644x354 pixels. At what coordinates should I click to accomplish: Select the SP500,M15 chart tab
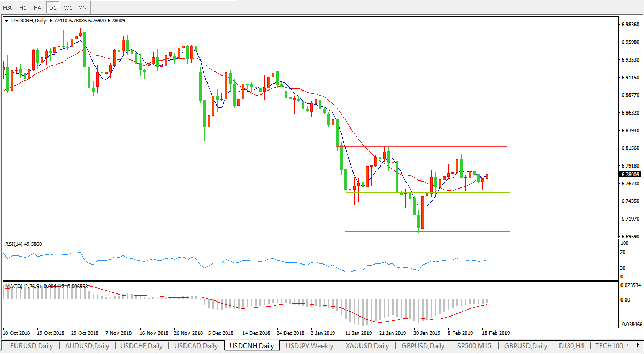(x=473, y=346)
